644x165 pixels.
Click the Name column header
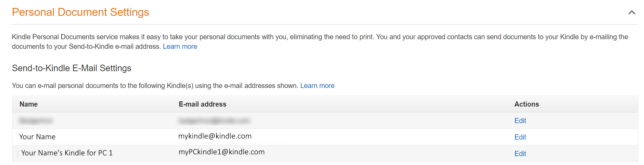click(29, 104)
